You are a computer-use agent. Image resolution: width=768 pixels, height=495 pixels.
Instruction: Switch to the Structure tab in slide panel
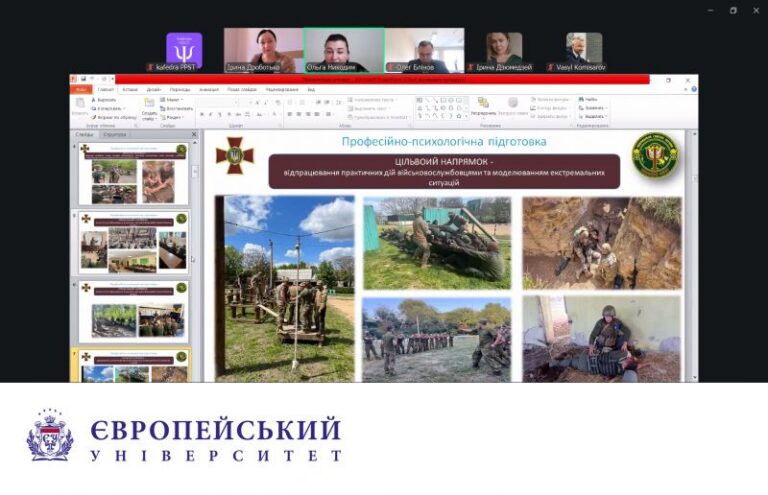pyautogui.click(x=115, y=134)
